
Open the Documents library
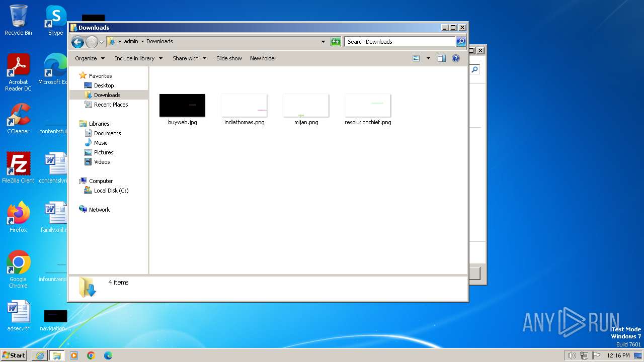tap(107, 133)
